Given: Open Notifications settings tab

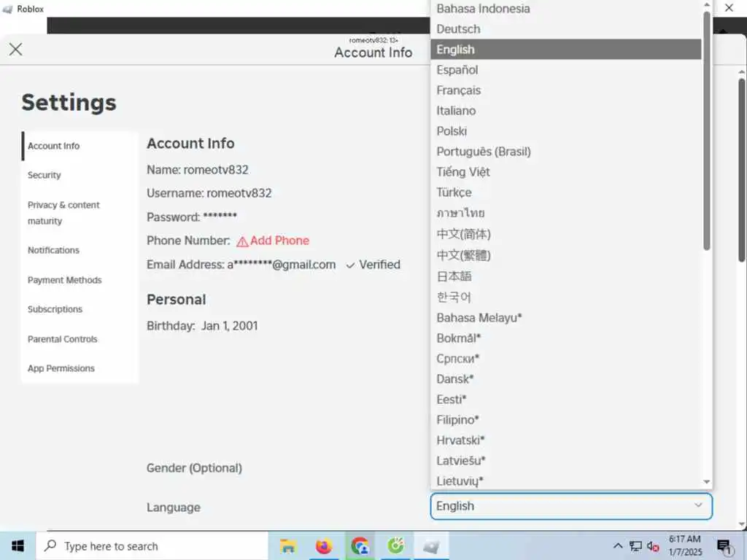Looking at the screenshot, I should (80, 251).
